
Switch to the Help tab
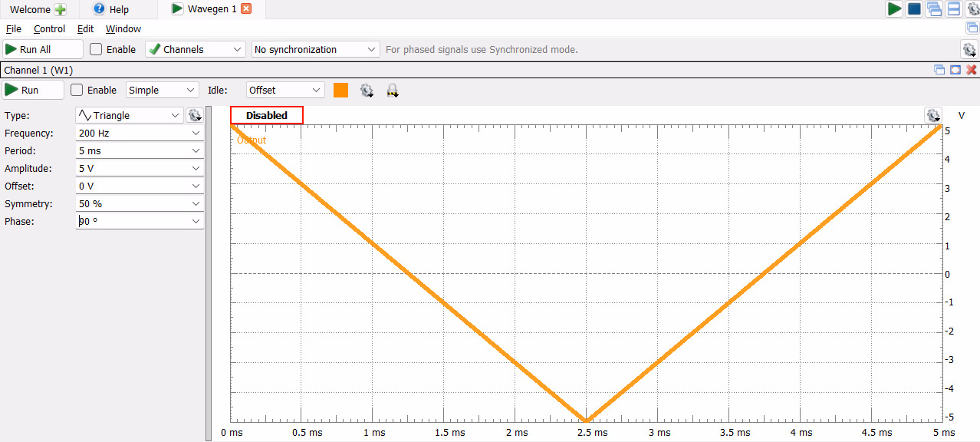tap(111, 9)
